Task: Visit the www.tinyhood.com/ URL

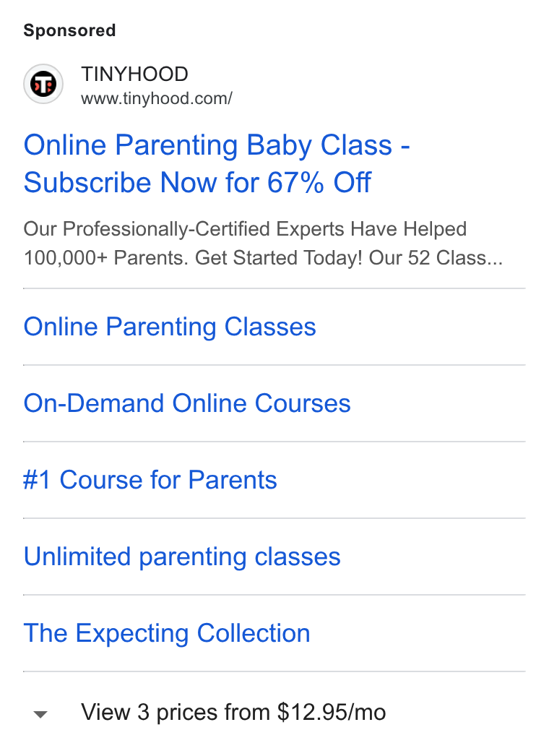Action: [157, 98]
